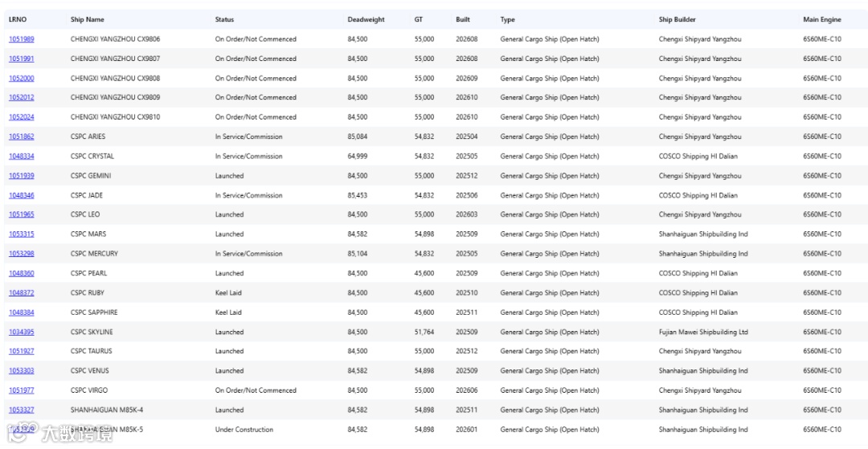The width and height of the screenshot is (868, 449).
Task: Click the Ship Builder column header
Action: [x=678, y=19]
